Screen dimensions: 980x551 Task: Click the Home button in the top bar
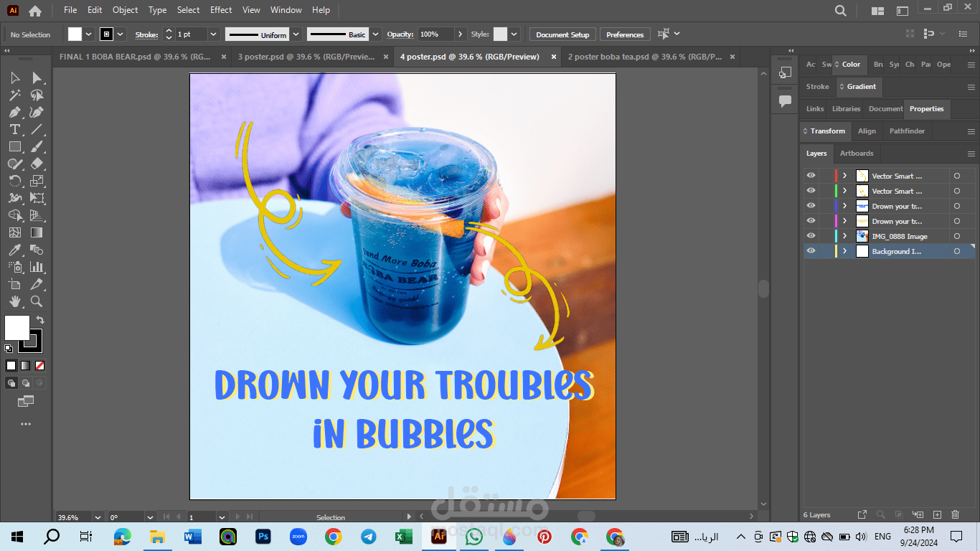point(34,11)
